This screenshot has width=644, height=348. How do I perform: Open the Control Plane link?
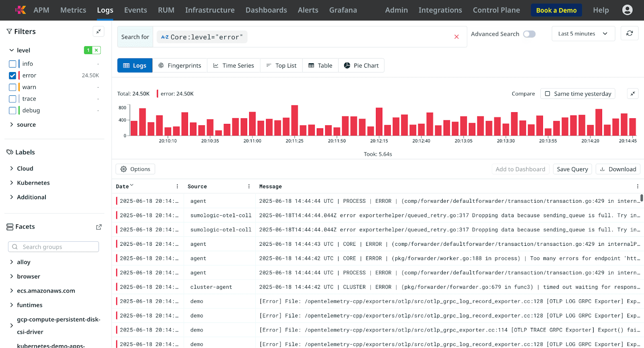(496, 10)
